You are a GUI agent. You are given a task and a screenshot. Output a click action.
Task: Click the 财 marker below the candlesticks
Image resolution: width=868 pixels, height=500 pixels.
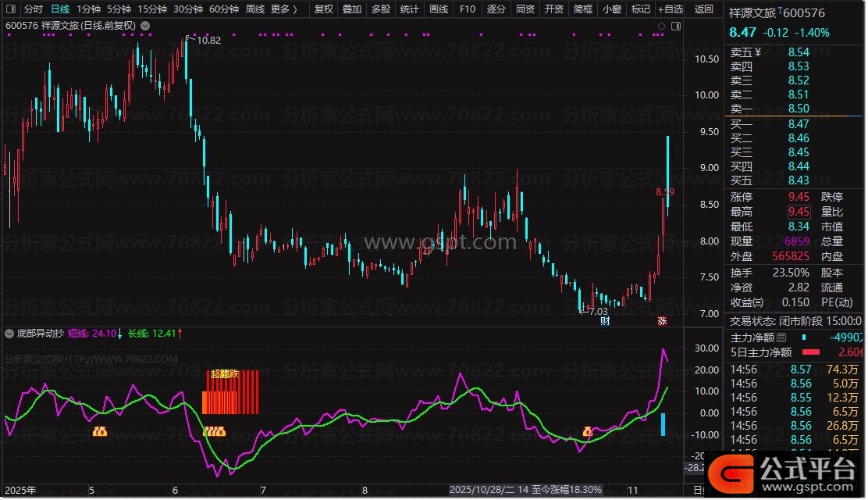point(603,321)
